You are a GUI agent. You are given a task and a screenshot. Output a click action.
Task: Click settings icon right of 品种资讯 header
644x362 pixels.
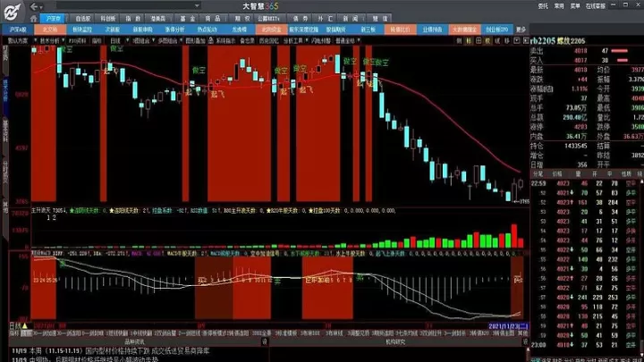[x=265, y=341]
